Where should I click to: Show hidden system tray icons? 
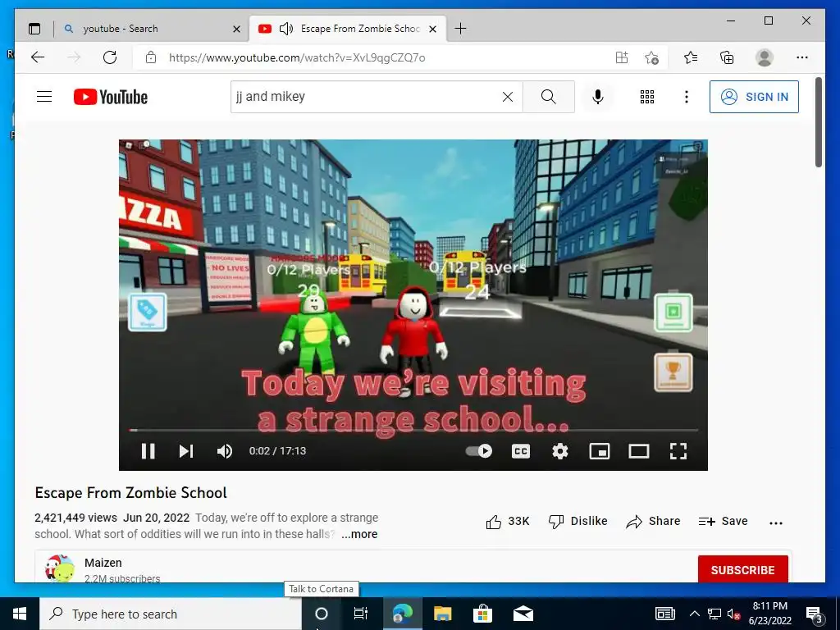[694, 614]
